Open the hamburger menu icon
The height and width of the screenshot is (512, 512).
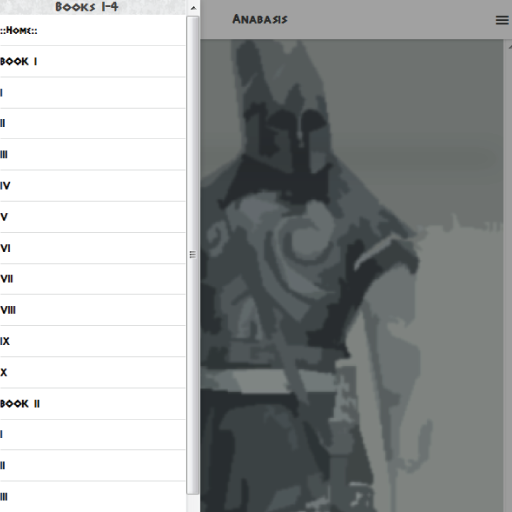point(502,20)
